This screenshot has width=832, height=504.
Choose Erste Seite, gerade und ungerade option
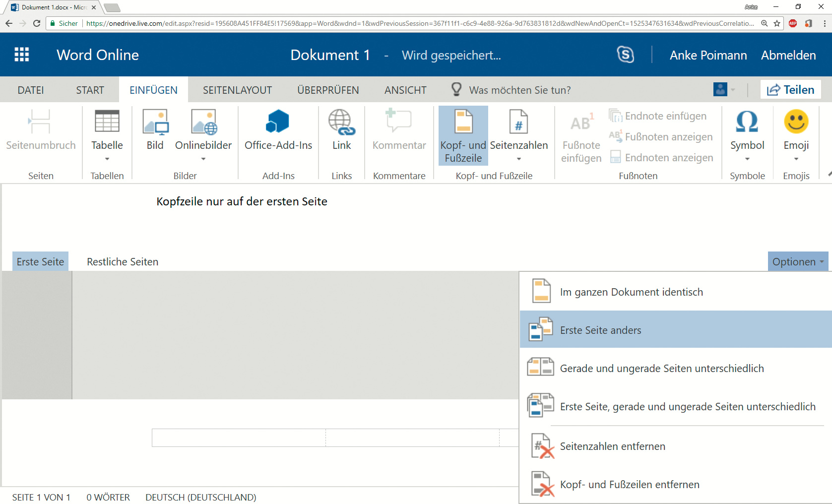click(676, 406)
